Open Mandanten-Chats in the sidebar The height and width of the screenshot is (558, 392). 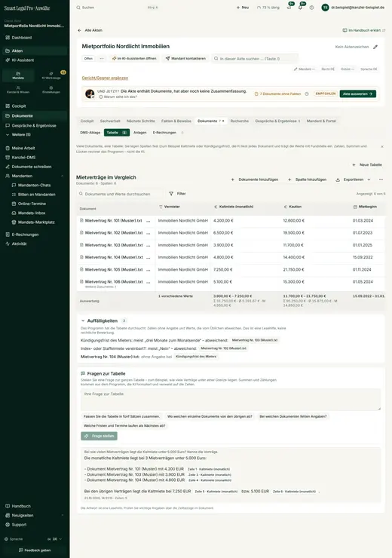tap(34, 185)
